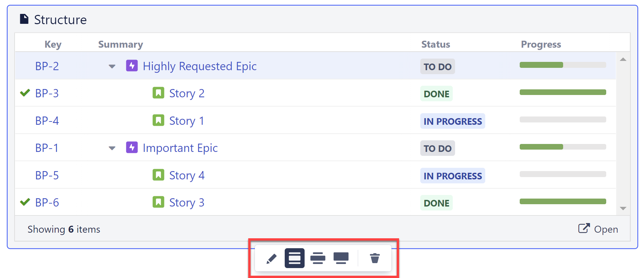Viewport: 644px width, 278px height.
Task: Sort by the Progress column header
Action: click(x=541, y=44)
